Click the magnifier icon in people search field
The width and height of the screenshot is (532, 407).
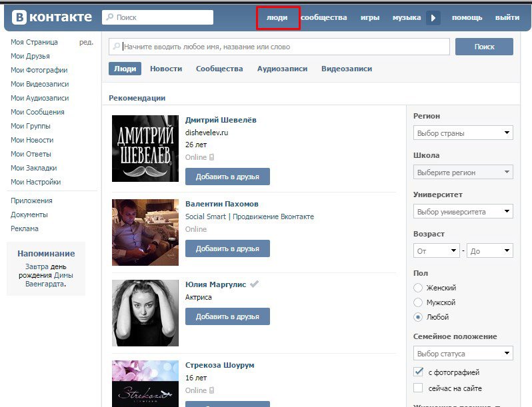(x=116, y=47)
